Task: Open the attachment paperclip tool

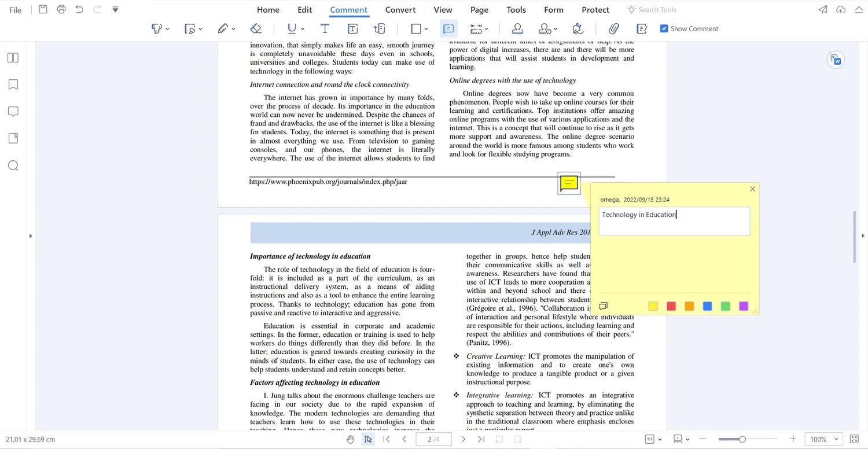Action: coord(613,28)
